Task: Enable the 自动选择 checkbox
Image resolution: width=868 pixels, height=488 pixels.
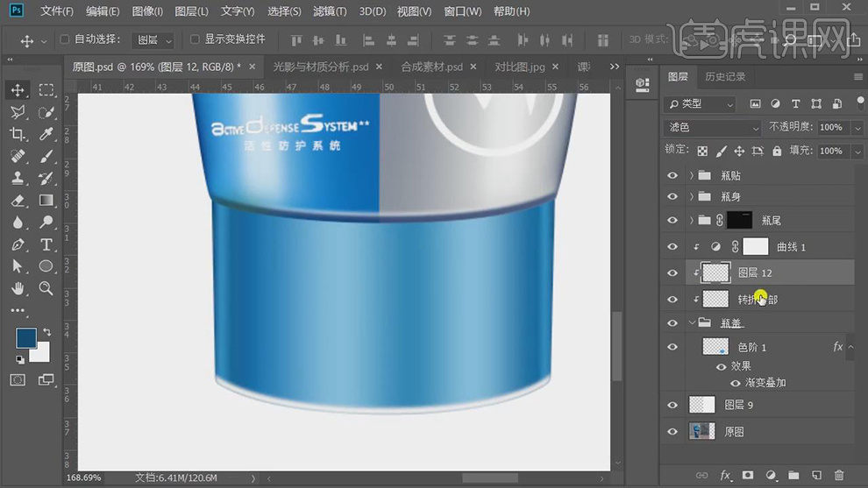Action: [65, 39]
